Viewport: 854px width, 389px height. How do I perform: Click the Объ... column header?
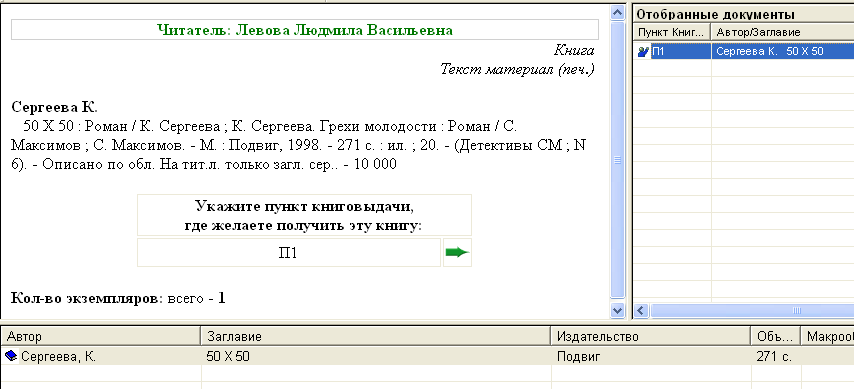pos(776,337)
